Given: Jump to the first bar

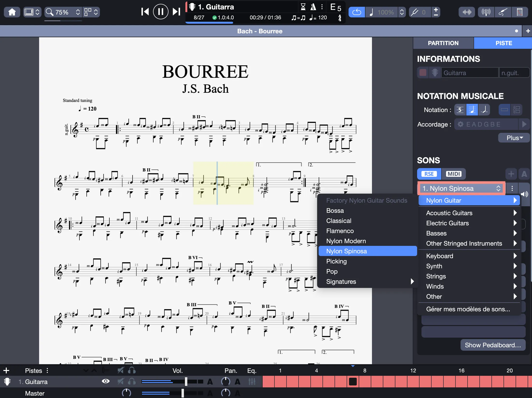Looking at the screenshot, I should click(x=145, y=12).
